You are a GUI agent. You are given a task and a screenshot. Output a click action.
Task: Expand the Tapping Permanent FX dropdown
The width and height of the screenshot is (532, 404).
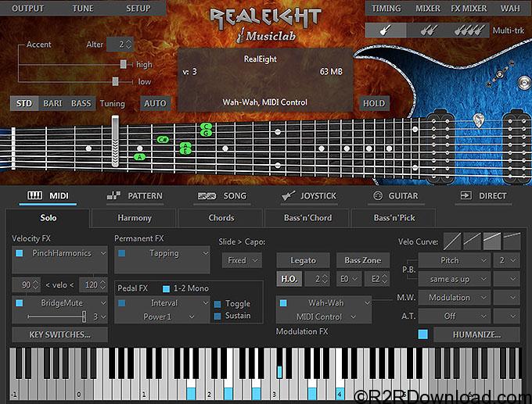[163, 253]
